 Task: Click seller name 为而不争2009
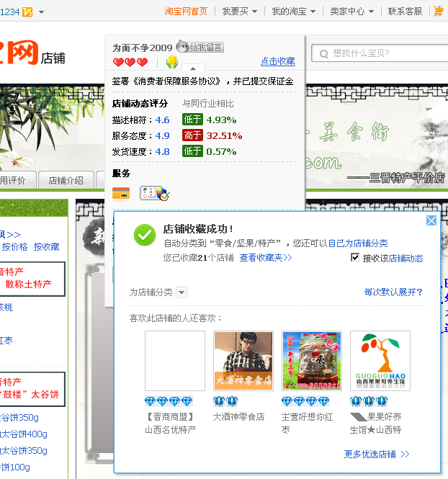point(143,48)
